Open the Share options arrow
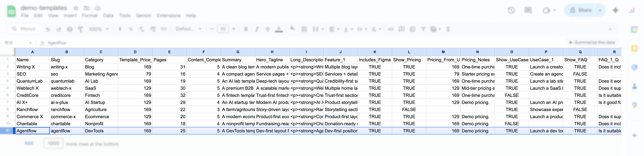The image size is (644, 156). tap(600, 10)
